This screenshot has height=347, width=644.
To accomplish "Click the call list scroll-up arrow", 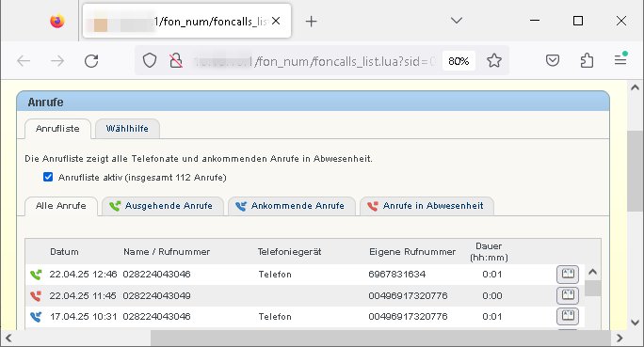I will [x=592, y=272].
